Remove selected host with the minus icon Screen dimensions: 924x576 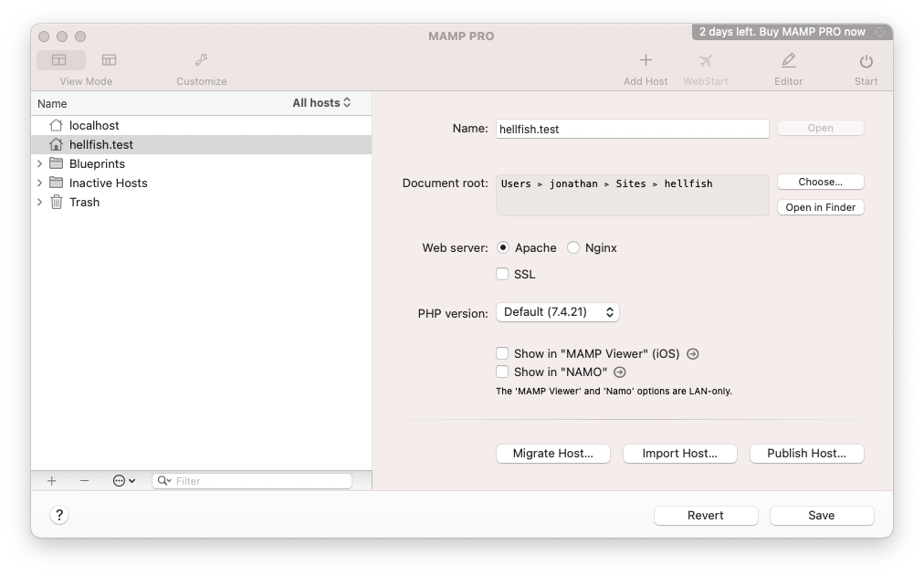pos(85,480)
